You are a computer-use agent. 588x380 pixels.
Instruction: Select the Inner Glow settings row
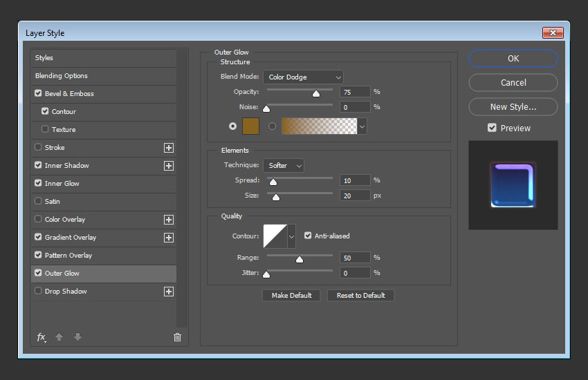coord(103,184)
